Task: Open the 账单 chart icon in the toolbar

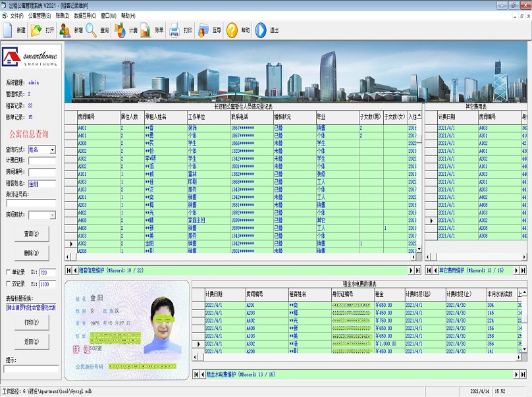Action: (146, 30)
